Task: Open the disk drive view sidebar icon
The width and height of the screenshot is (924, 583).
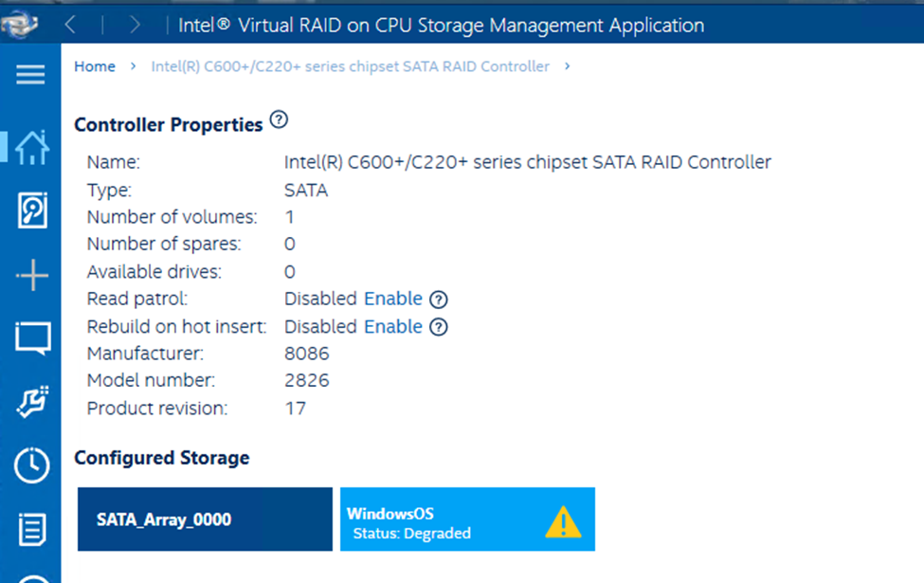Action: [x=32, y=210]
